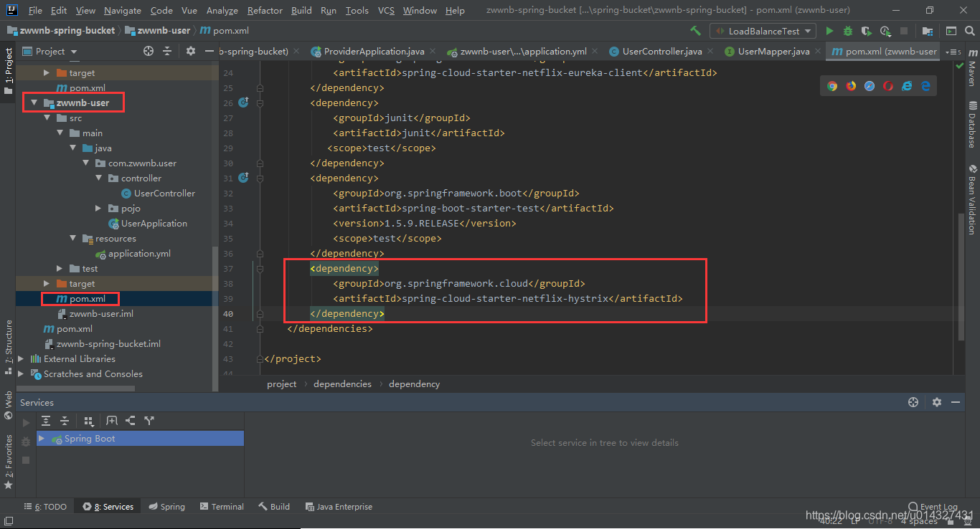Open Spring tool window button
Image resolution: width=980 pixels, height=529 pixels.
point(166,506)
